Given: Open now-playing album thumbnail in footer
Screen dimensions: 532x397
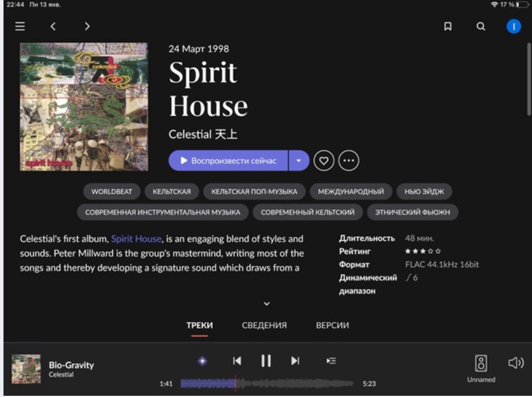Looking at the screenshot, I should [26, 369].
